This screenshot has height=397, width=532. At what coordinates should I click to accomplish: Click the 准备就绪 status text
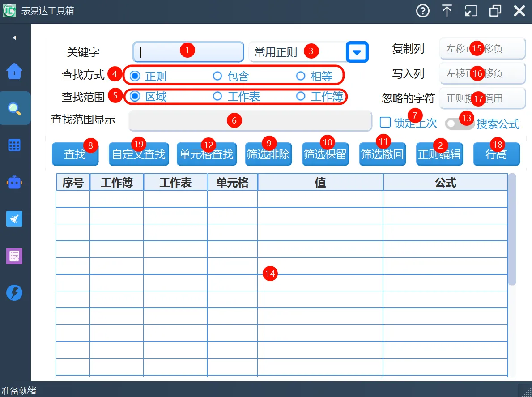coord(19,391)
